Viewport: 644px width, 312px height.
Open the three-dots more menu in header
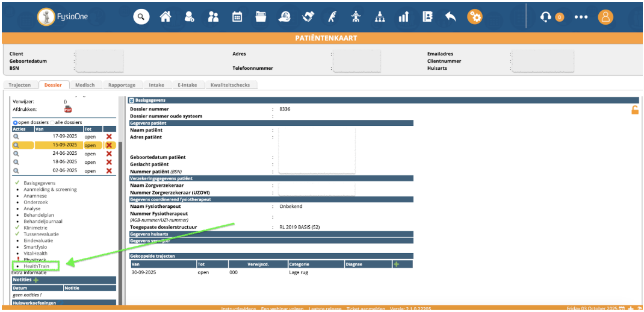(580, 17)
